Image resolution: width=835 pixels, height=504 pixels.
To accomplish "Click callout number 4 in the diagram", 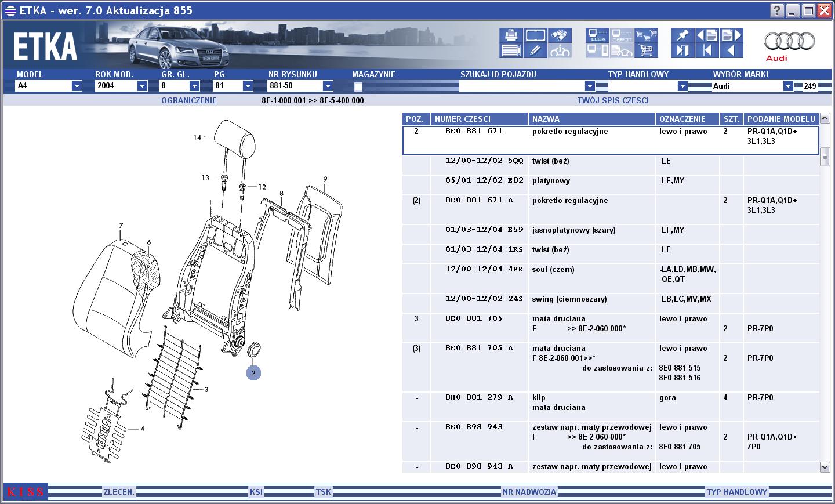I will [142, 429].
